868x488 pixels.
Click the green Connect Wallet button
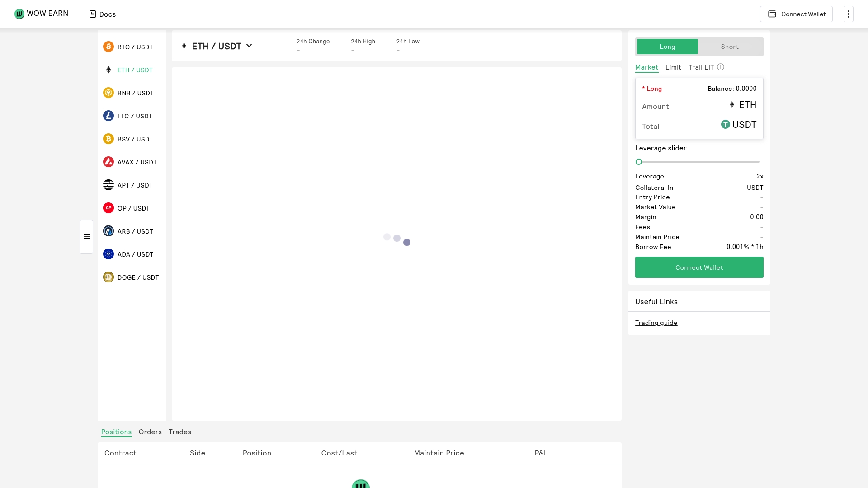pos(698,267)
